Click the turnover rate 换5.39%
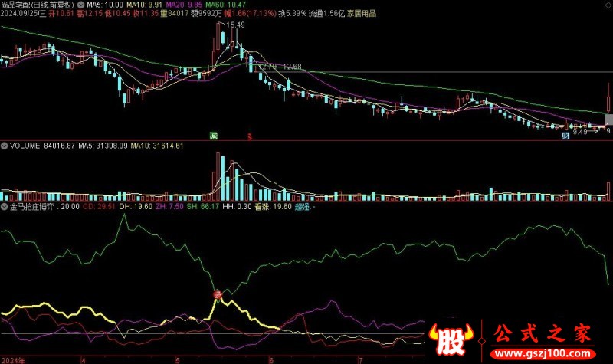613x364 pixels. (292, 14)
